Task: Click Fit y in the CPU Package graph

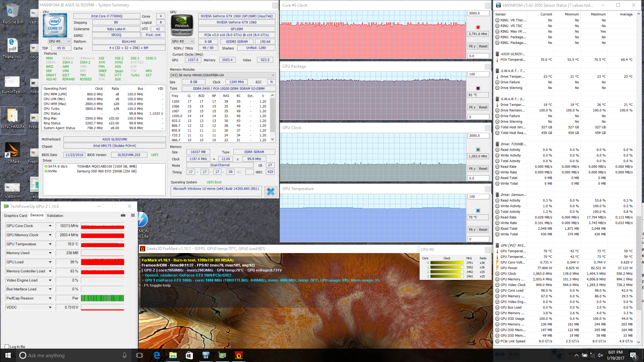Action: coord(472,107)
